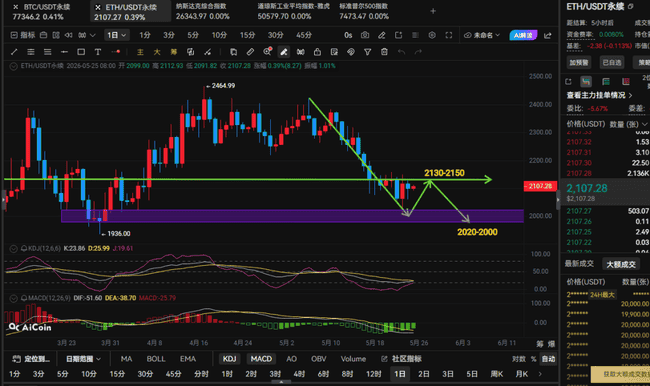Image resolution: width=650 pixels, height=386 pixels.
Task: Click the 定位到 locate button
Action: click(31, 359)
